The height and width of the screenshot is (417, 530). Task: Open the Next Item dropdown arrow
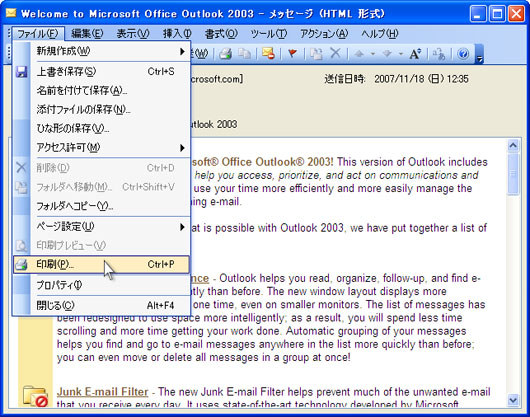click(x=401, y=54)
